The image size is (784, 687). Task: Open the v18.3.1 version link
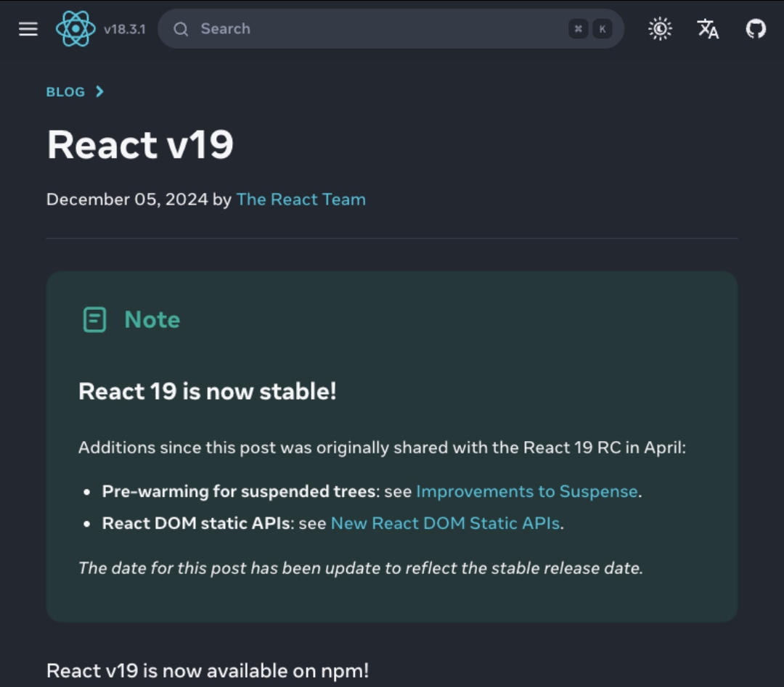tap(125, 30)
